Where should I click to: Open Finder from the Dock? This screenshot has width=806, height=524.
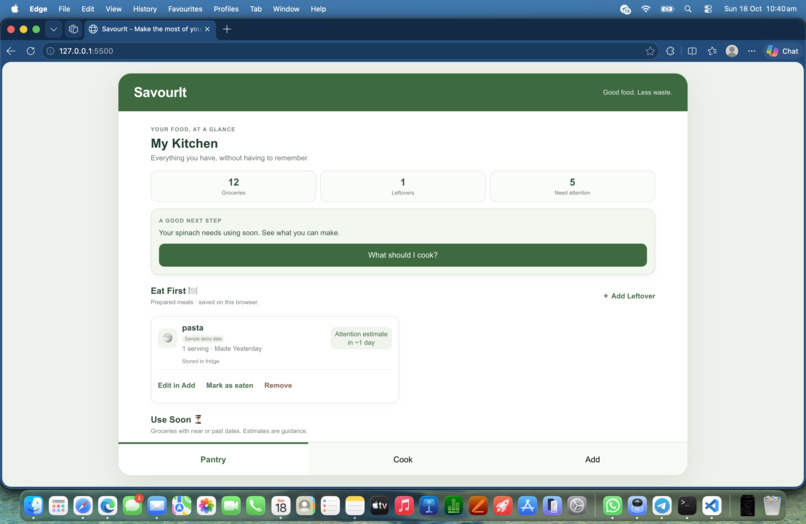point(34,506)
